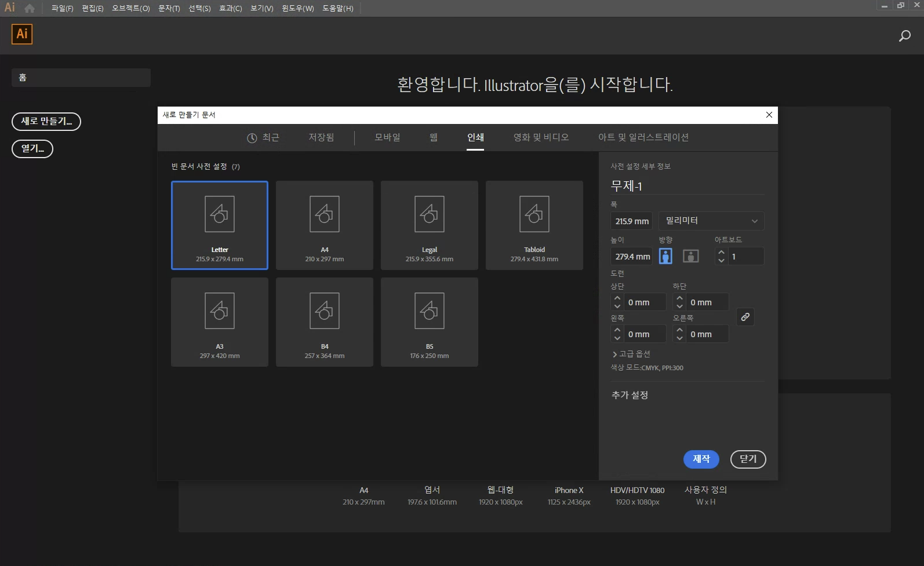Choose 웹-대형 home preset

tap(500, 496)
